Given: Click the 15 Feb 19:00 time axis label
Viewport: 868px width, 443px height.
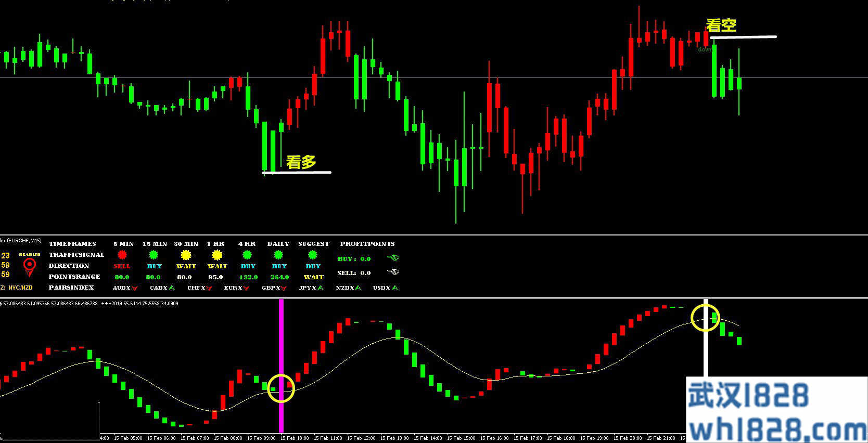Looking at the screenshot, I should click(x=594, y=438).
